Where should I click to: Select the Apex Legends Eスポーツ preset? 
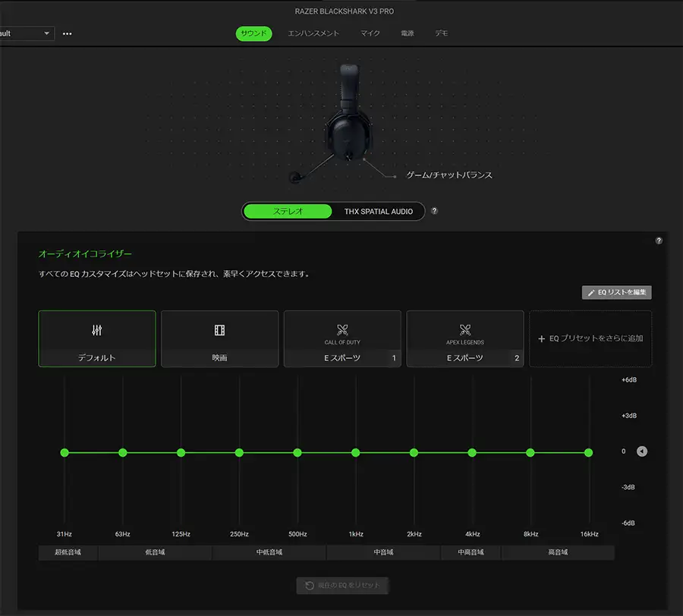[464, 338]
